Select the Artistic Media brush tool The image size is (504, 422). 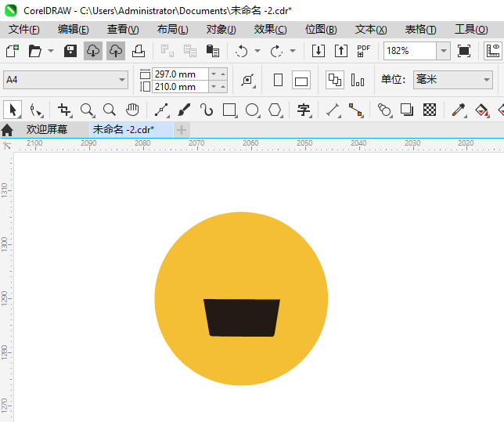click(184, 110)
